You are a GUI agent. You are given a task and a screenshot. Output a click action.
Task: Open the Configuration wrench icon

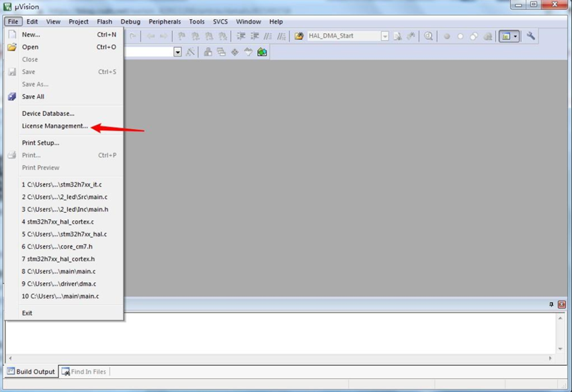[531, 36]
